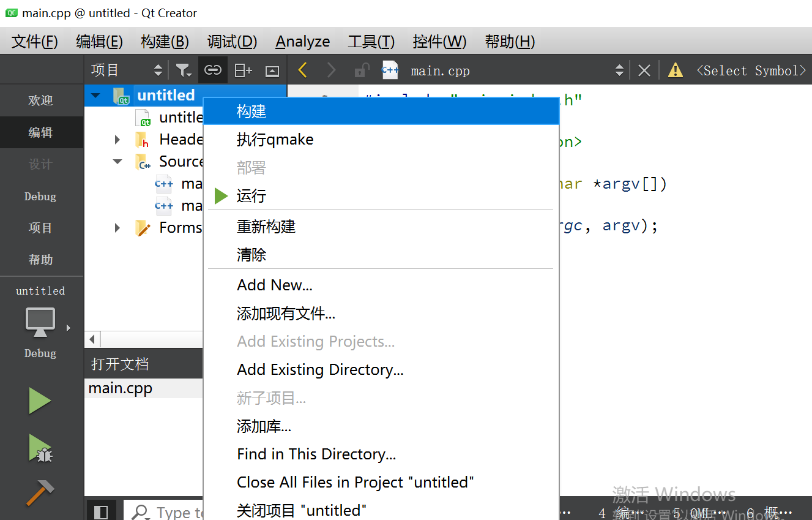Image resolution: width=812 pixels, height=520 pixels.
Task: Switch to the 帮助 mode
Action: pos(41,260)
